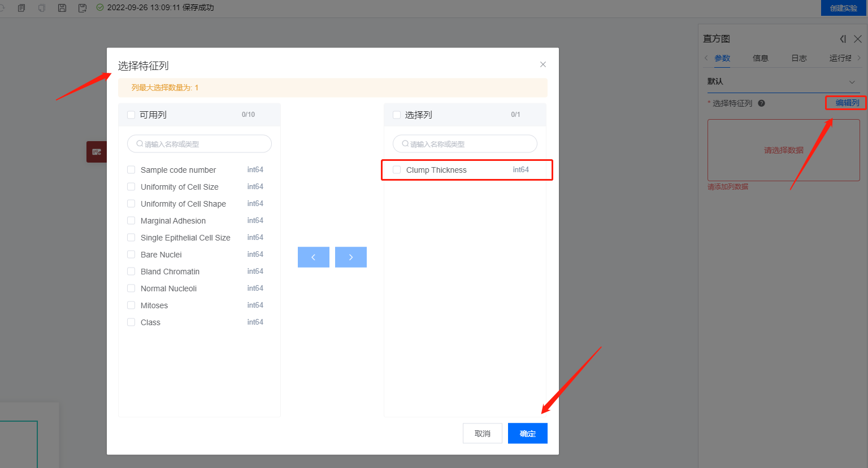
Task: Close the 选择特征列 dialog with X
Action: (x=542, y=64)
